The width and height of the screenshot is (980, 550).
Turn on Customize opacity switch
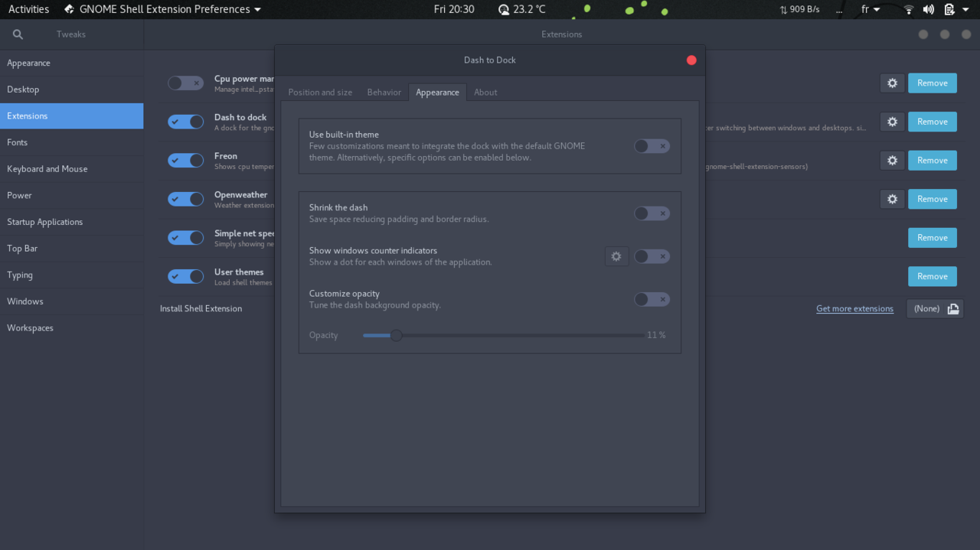point(652,299)
